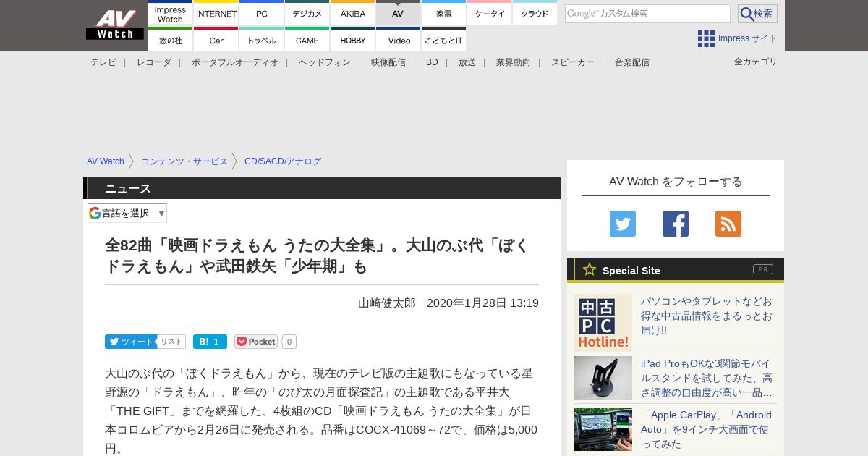Click the CD/SACD/アナログ breadcrumb
Screen dimensions: 868x456
pyautogui.click(x=283, y=161)
